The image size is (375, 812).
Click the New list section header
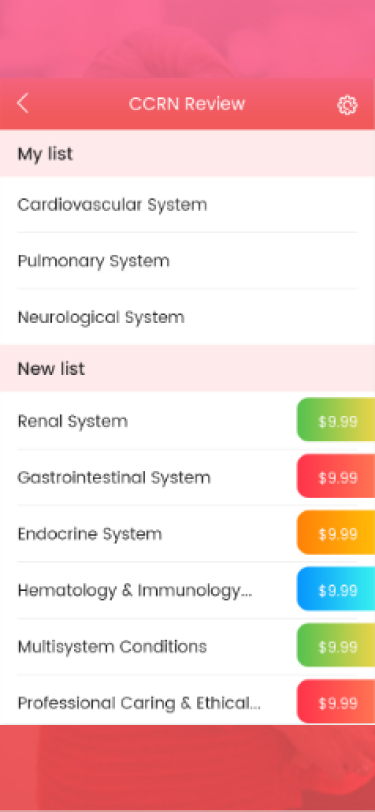[188, 369]
